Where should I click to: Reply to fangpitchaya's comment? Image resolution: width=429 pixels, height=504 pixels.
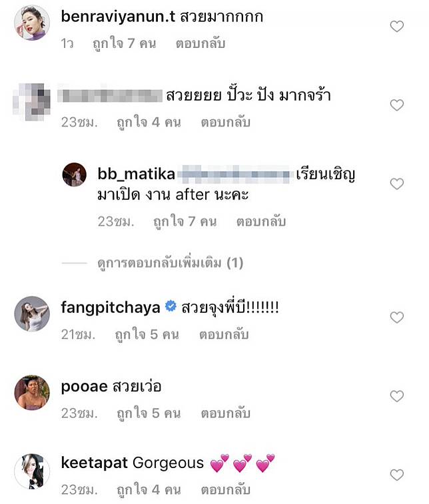tap(224, 335)
